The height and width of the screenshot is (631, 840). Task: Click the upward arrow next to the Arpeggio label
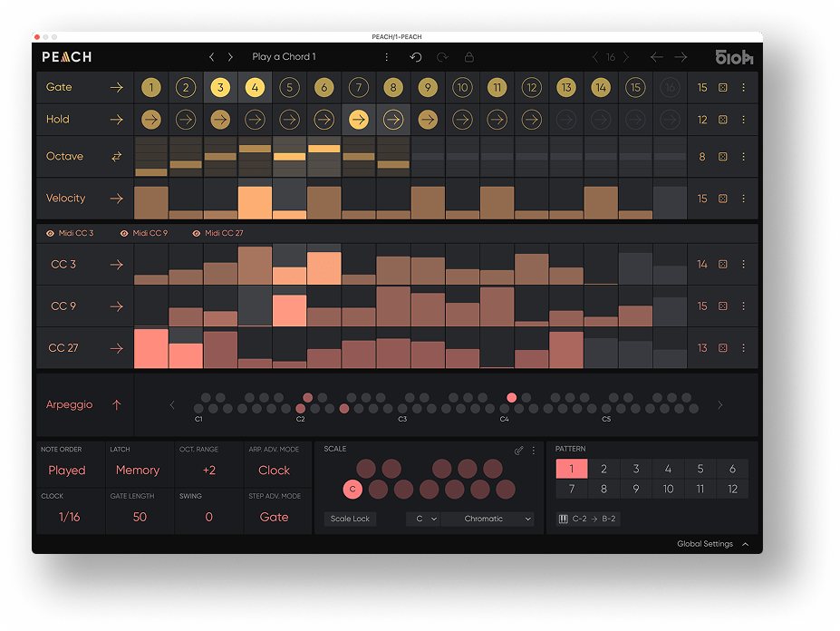(116, 404)
